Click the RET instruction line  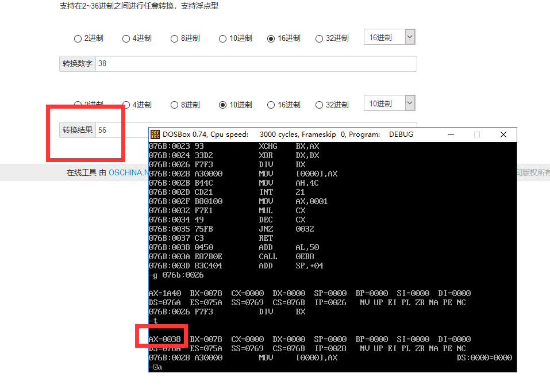(x=211, y=238)
